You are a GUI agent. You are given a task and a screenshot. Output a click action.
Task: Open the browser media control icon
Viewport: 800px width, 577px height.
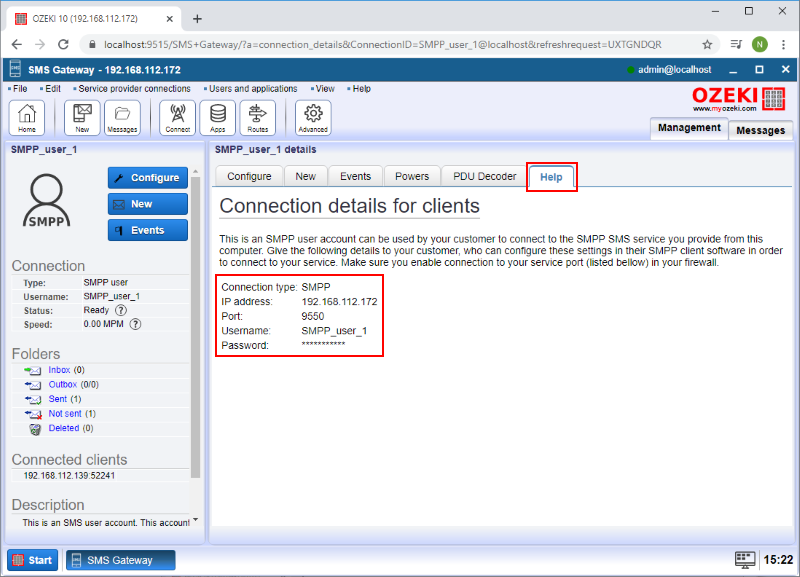tap(736, 45)
